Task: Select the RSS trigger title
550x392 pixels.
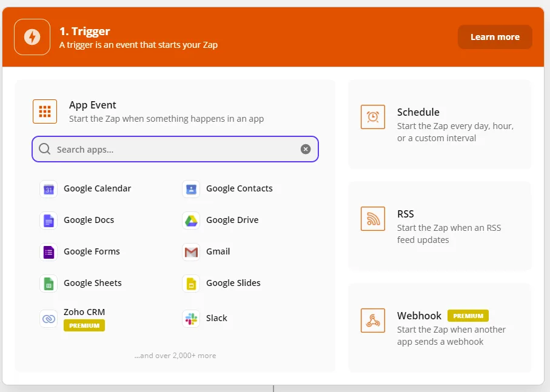Action: pyautogui.click(x=406, y=214)
